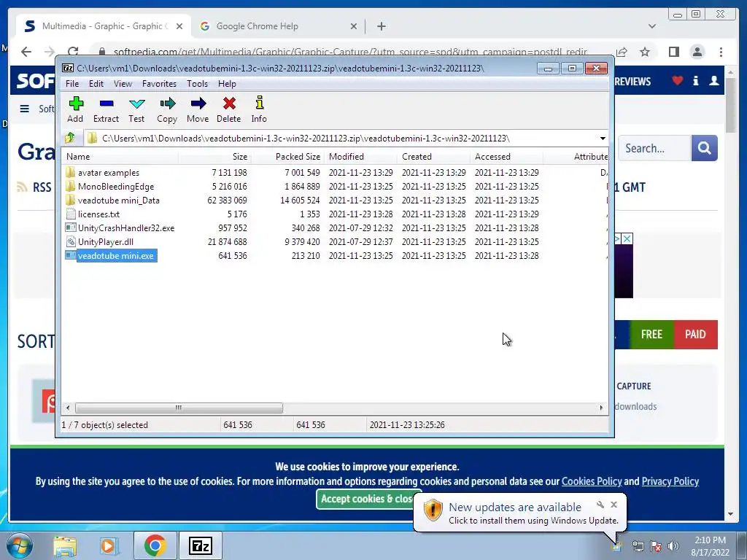747x560 pixels.
Task: Open the Softpedia hamburger menu
Action: click(25, 109)
